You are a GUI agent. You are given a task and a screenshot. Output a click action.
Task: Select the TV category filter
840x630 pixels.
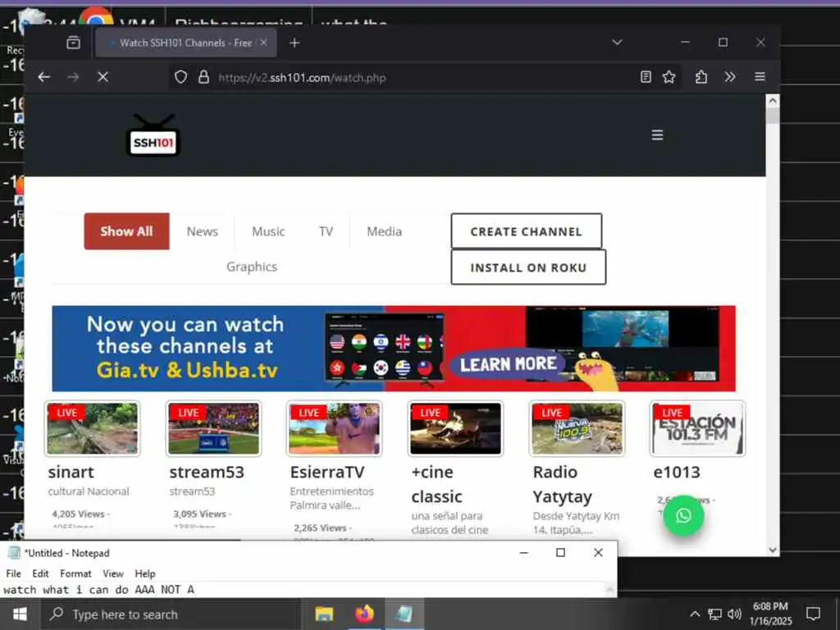click(x=326, y=231)
